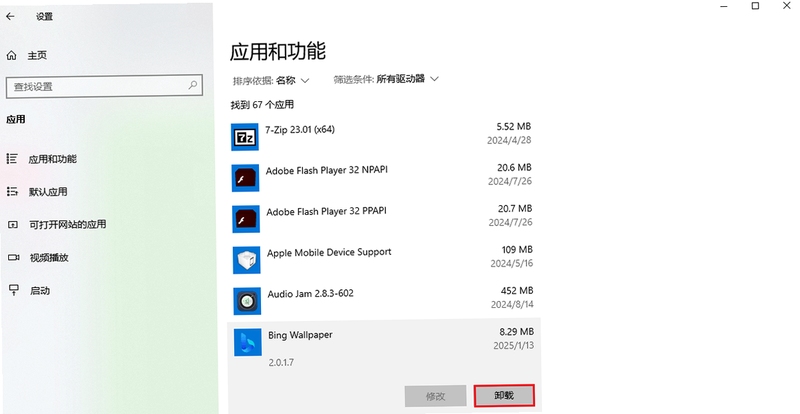
Task: Click the Apple Mobile Device Support icon
Action: point(247,260)
